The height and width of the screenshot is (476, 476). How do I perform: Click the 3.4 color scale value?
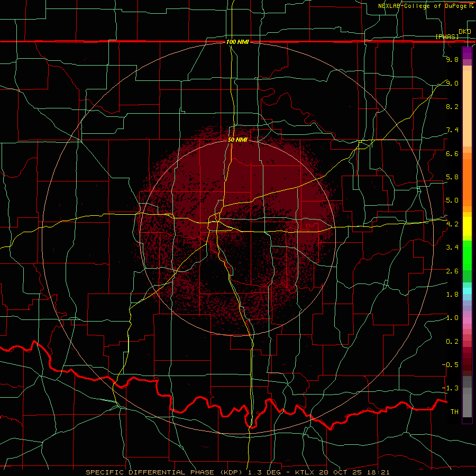click(452, 248)
